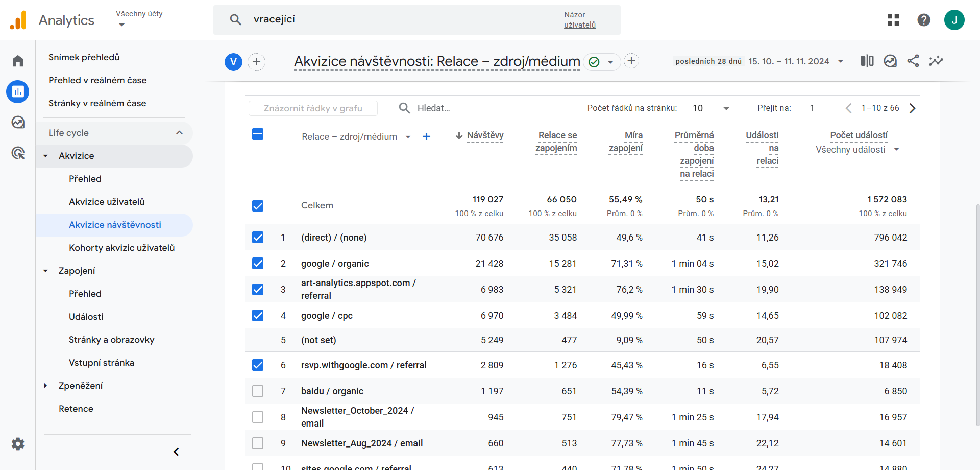
Task: Open the dropdown arrow beside the report status
Action: click(610, 62)
